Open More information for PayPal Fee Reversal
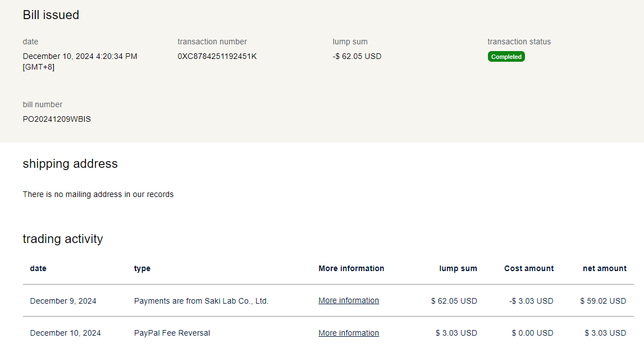Screen dimensions: 644x348 tap(348, 333)
